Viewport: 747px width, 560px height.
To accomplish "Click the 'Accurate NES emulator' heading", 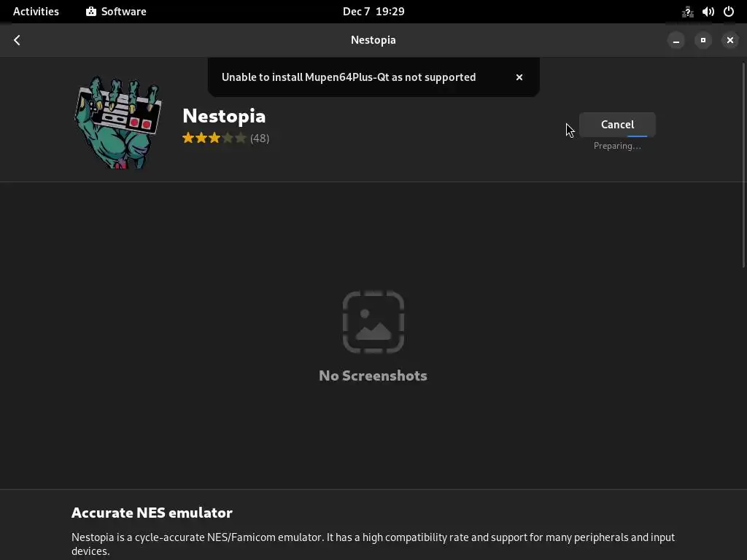I will (x=152, y=513).
